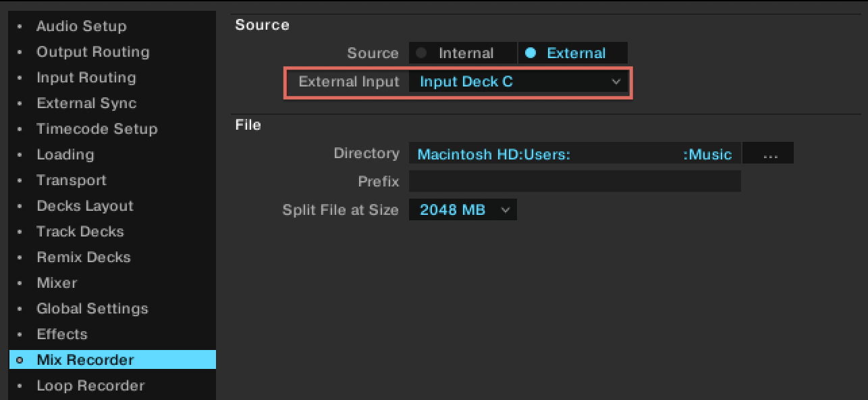Open Mixer preferences page
The image size is (868, 400).
(57, 283)
